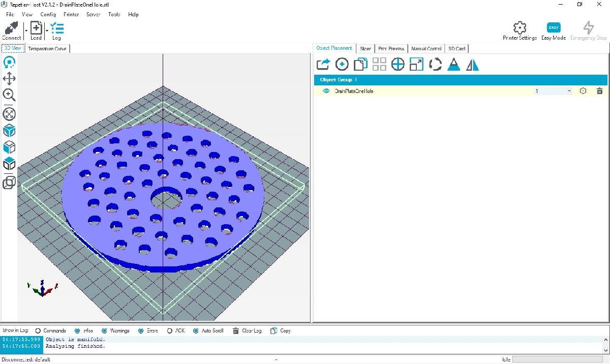Select the Move viewpoint tool
This screenshot has height=364, width=610.
pos(9,79)
